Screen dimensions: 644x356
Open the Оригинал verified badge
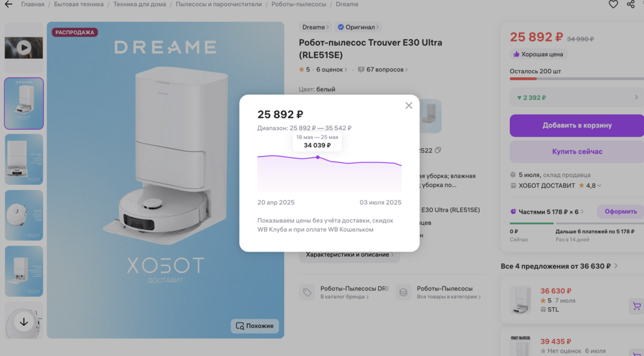(357, 27)
